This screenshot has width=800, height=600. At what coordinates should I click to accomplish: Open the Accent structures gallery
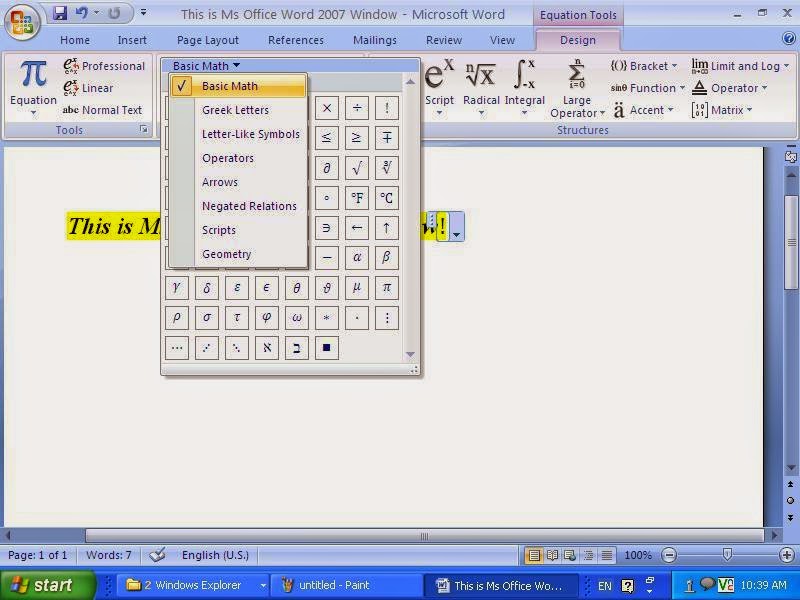click(643, 110)
